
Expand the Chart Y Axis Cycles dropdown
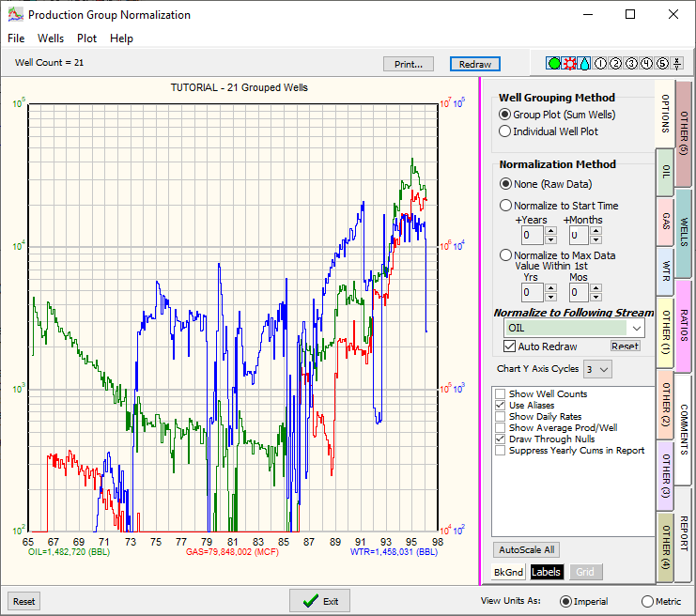tap(604, 369)
